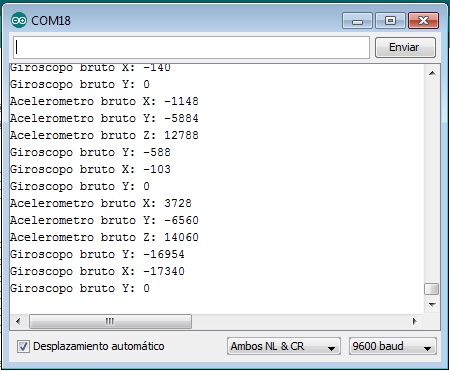The height and width of the screenshot is (371, 450).
Task: Maximize the COM18 window
Action: click(390, 21)
